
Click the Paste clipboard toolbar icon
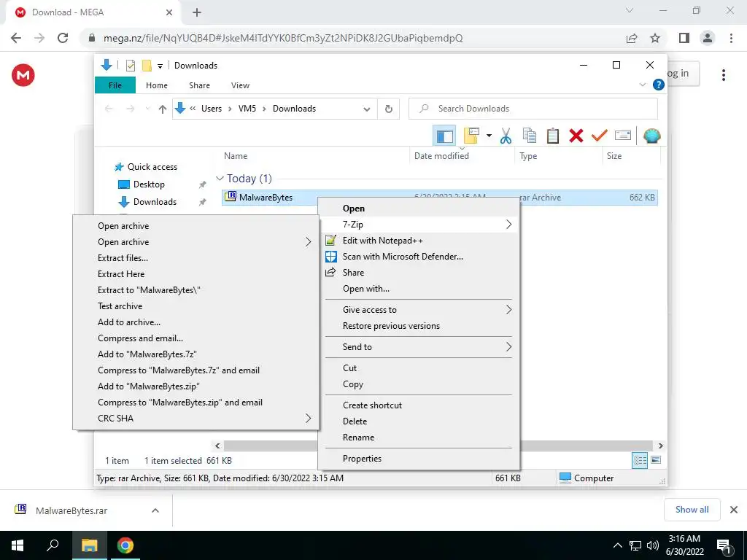coord(553,136)
